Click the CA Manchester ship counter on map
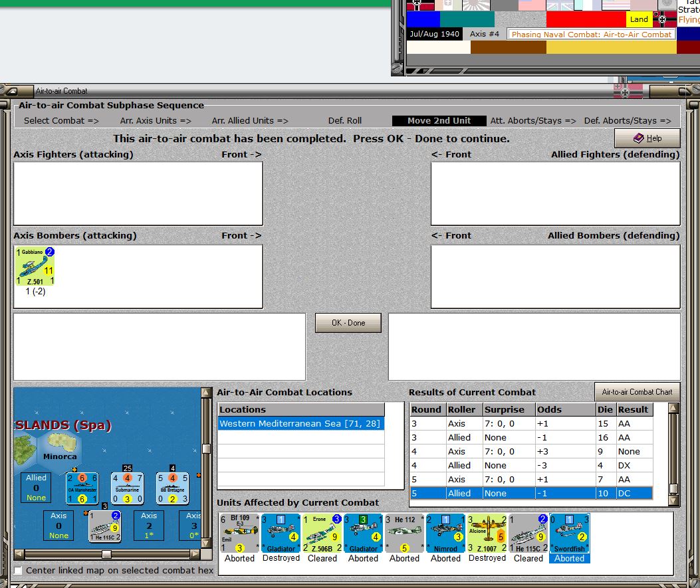Screen dimensions: 700x588 point(82,488)
